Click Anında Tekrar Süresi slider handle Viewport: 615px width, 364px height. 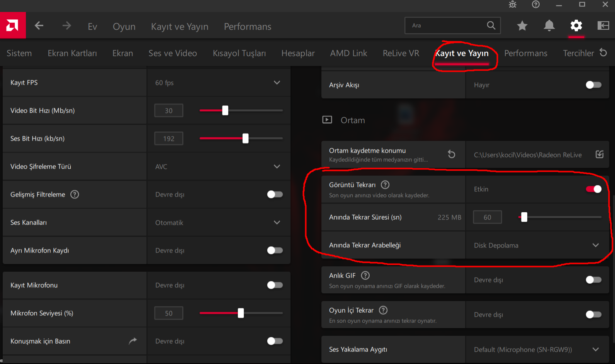tap(524, 217)
